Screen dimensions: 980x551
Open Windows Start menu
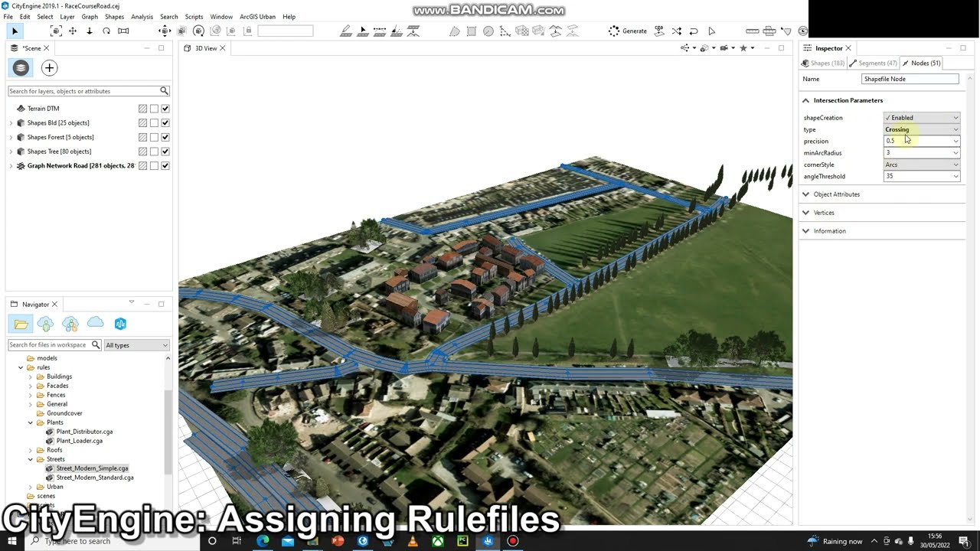coord(11,541)
